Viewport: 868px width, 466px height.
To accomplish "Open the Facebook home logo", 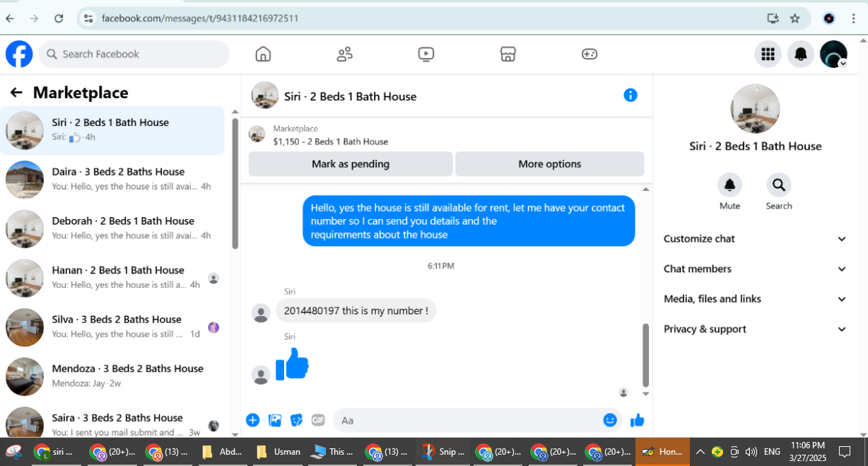I will point(19,54).
